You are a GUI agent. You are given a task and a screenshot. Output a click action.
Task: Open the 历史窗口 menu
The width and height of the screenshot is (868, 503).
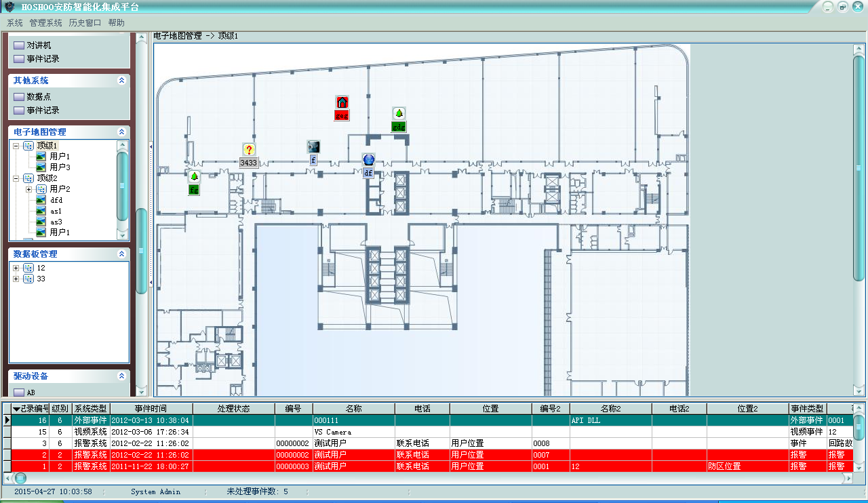(85, 22)
